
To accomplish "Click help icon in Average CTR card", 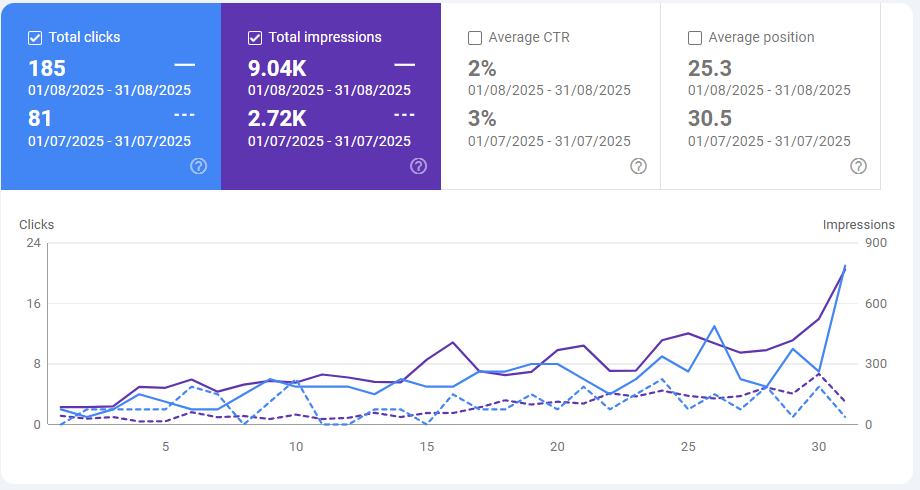I will (x=638, y=166).
